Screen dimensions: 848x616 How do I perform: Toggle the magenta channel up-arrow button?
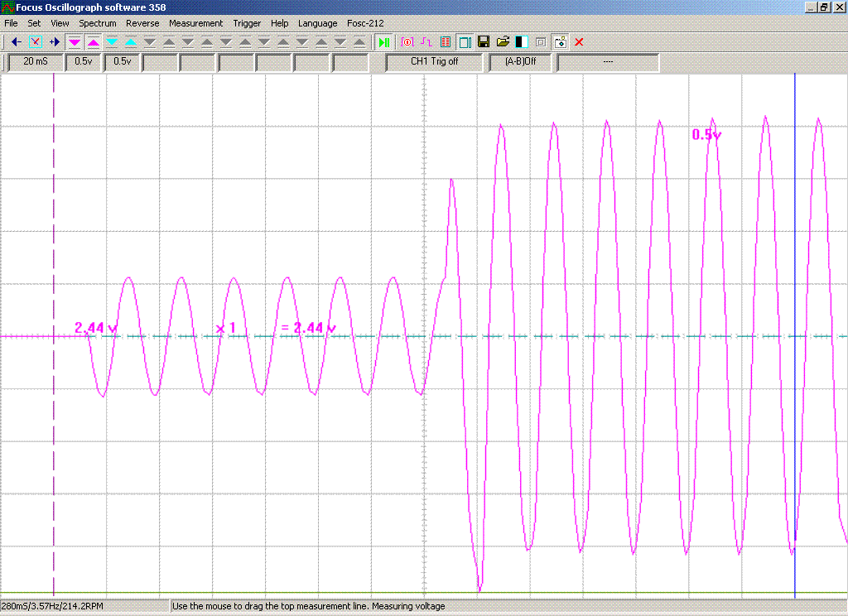tap(94, 41)
